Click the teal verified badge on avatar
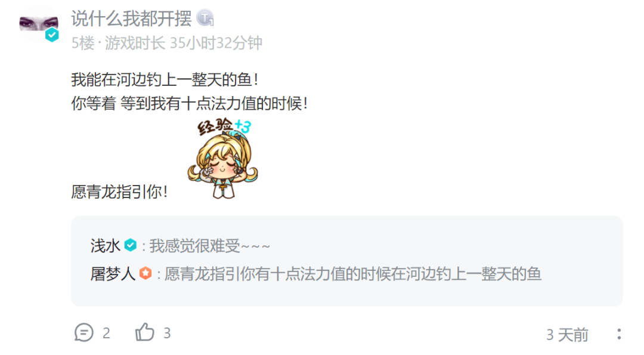Image resolution: width=644 pixels, height=355 pixels. tap(52, 35)
